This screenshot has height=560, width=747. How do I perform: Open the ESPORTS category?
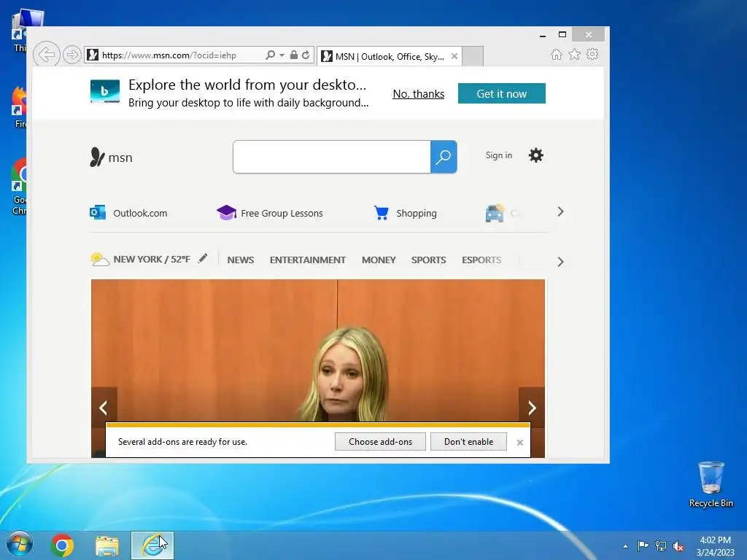(481, 260)
